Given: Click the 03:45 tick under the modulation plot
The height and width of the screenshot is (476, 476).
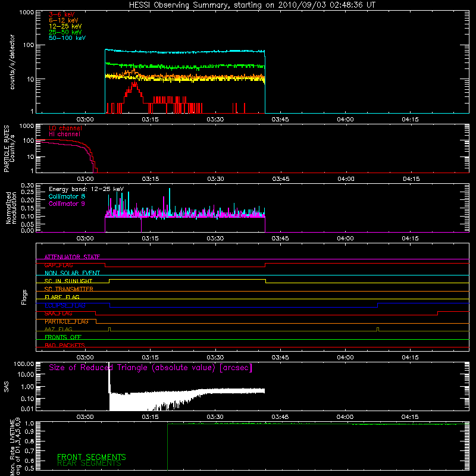Looking at the screenshot, I should [280, 239].
